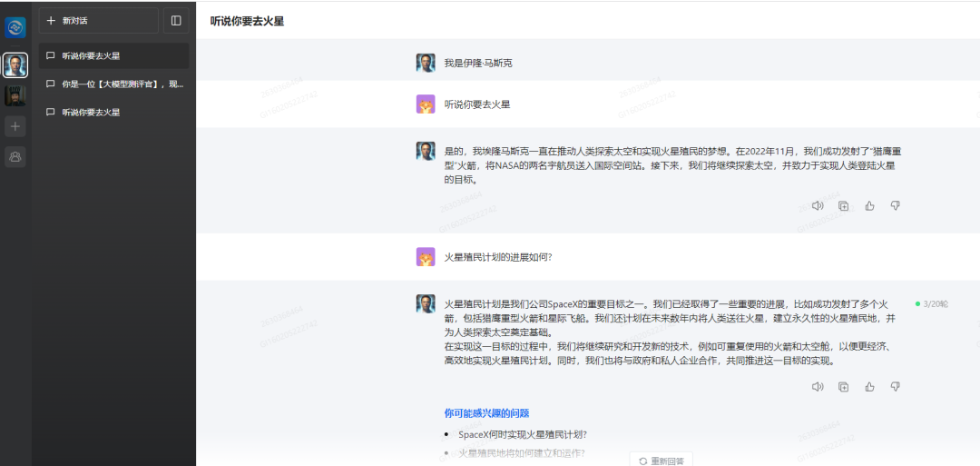This screenshot has width=980, height=466.
Task: Click the user message 火星殖民计划的进展如何?
Action: click(498, 256)
